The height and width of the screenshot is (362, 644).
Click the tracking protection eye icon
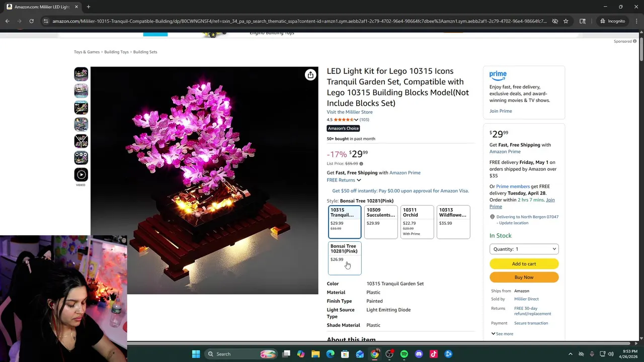click(555, 21)
